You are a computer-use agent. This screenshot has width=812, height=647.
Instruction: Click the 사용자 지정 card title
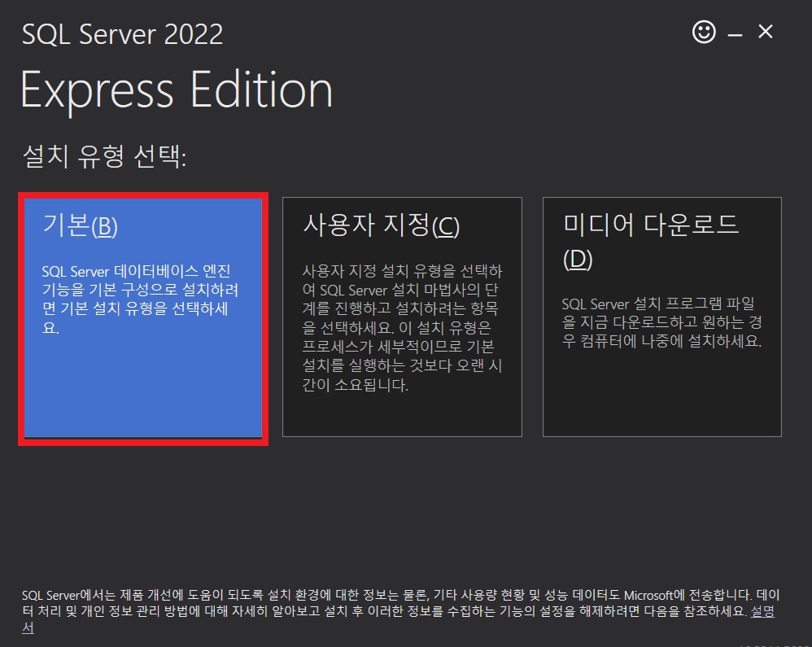[382, 225]
